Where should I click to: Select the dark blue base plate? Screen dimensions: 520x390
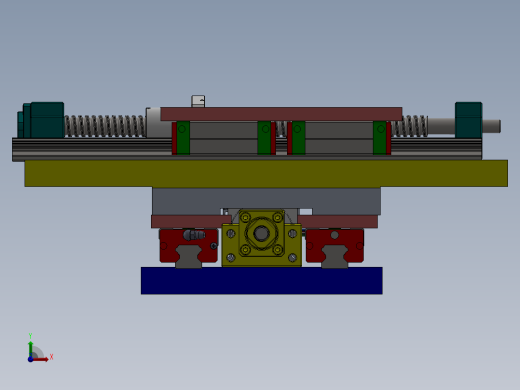coord(262,281)
